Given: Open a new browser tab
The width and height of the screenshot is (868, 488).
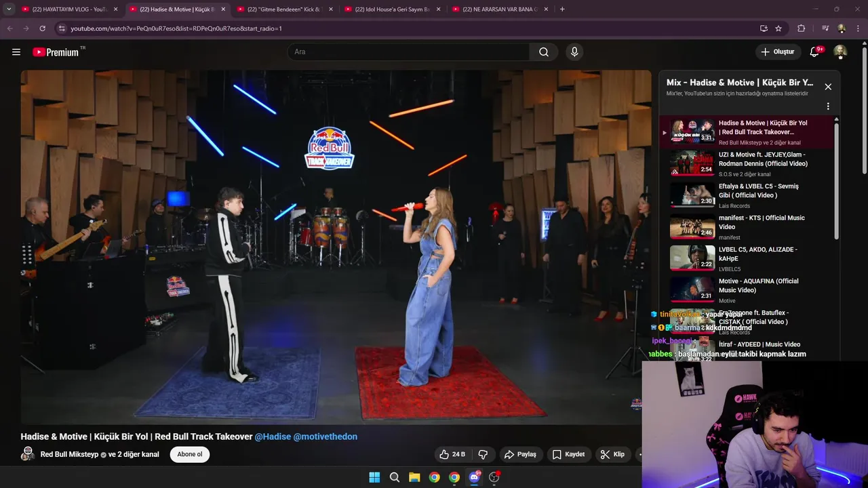Looking at the screenshot, I should coord(562,9).
